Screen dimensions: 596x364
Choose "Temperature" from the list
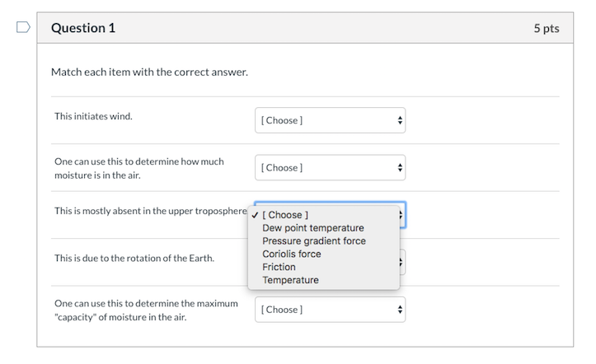(323, 280)
